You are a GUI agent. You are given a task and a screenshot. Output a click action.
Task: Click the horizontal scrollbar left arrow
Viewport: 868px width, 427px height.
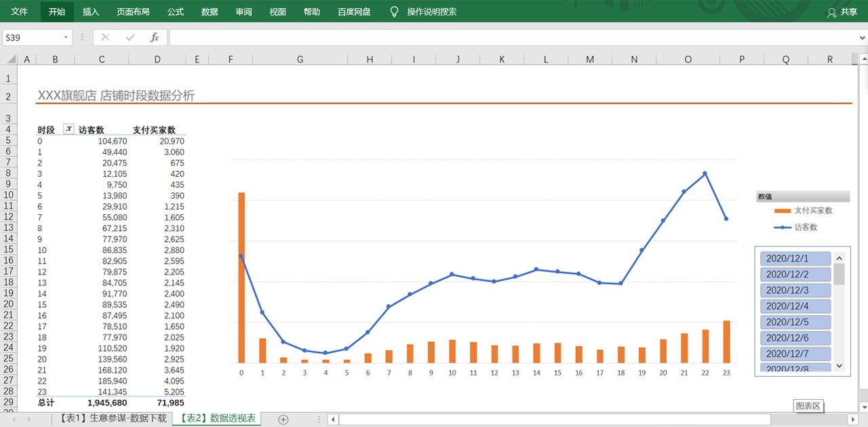pyautogui.click(x=332, y=420)
